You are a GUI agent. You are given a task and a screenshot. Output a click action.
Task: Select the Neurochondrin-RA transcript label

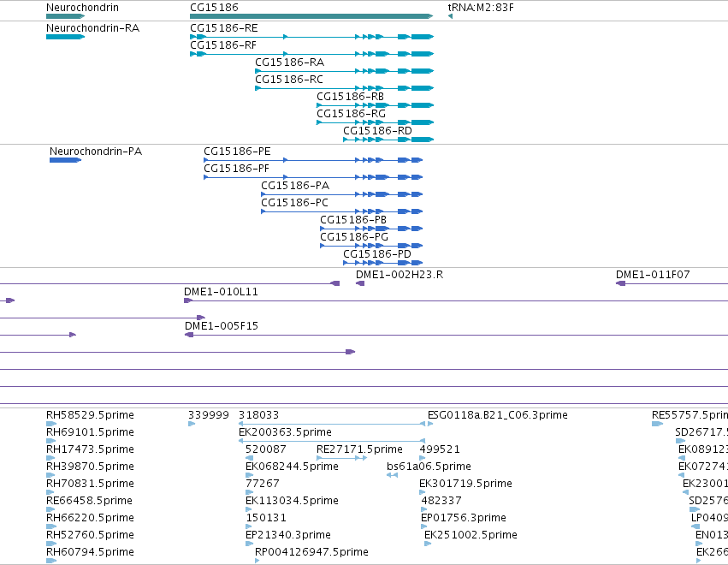(92, 28)
